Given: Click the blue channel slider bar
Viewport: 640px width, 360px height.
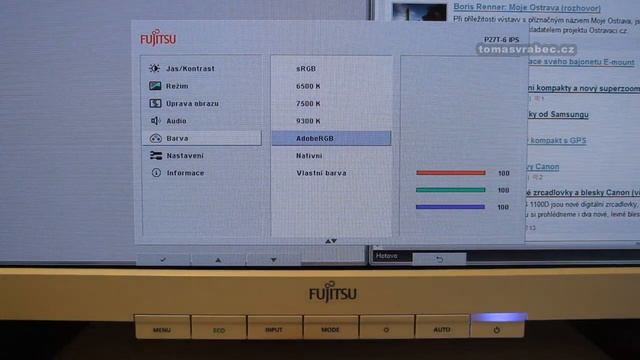Looking at the screenshot, I should click(x=450, y=207).
